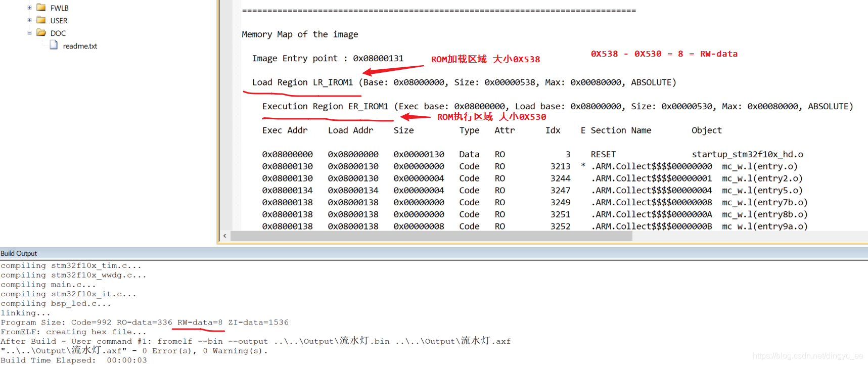This screenshot has width=868, height=365.
Task: Select the FWLB group label
Action: tap(59, 8)
